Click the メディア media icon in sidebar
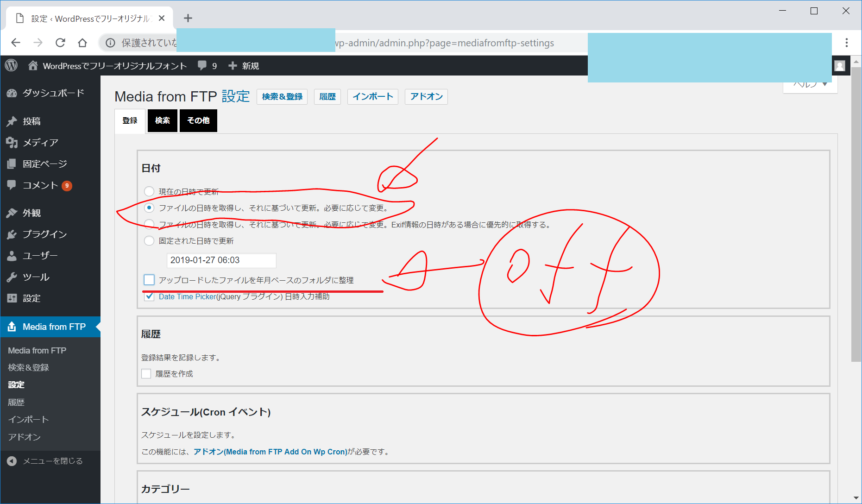 click(12, 143)
